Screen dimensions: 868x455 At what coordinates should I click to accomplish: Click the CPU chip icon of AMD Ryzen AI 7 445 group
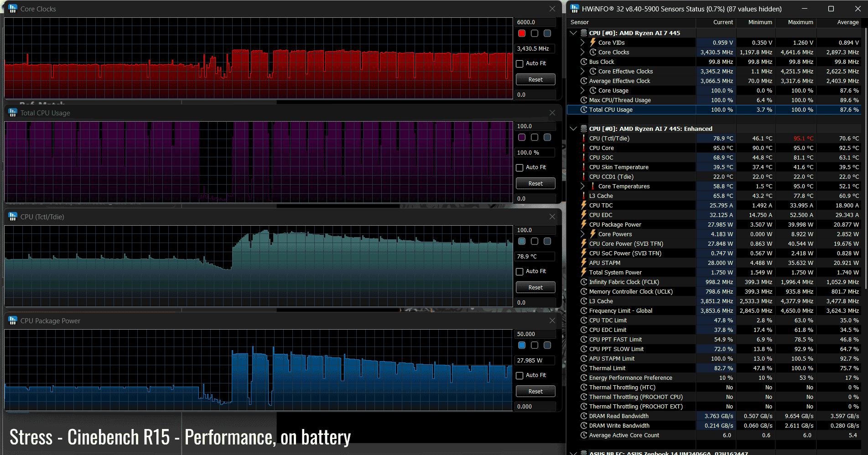pos(584,33)
